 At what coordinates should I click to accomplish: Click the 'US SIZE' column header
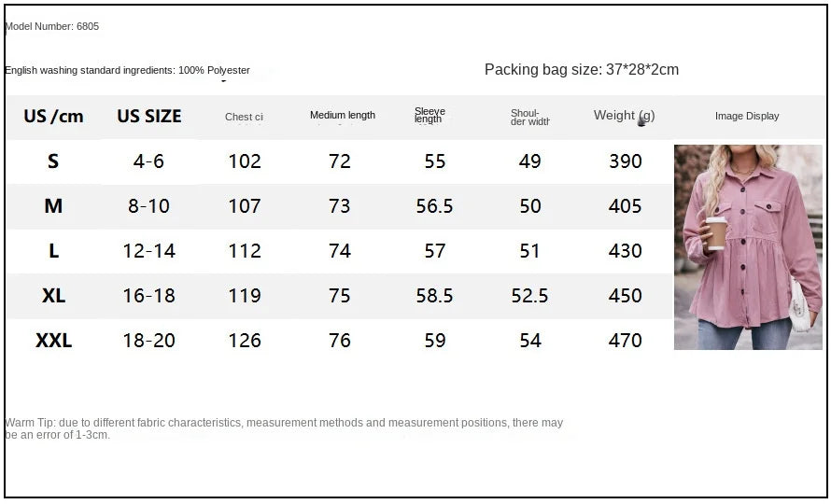pyautogui.click(x=149, y=117)
